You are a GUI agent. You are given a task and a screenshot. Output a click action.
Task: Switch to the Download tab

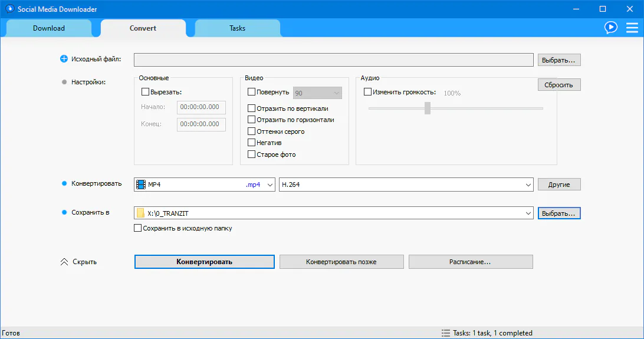point(49,28)
